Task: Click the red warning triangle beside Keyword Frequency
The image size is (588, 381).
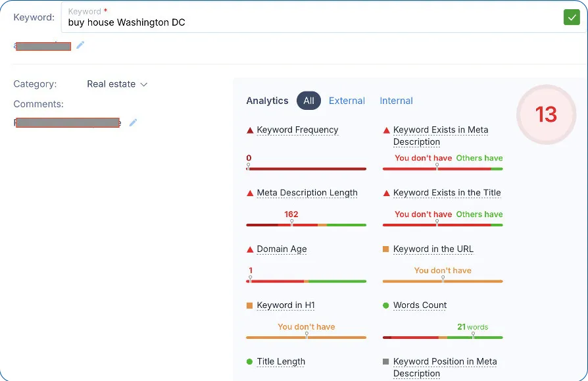Action: pos(249,130)
